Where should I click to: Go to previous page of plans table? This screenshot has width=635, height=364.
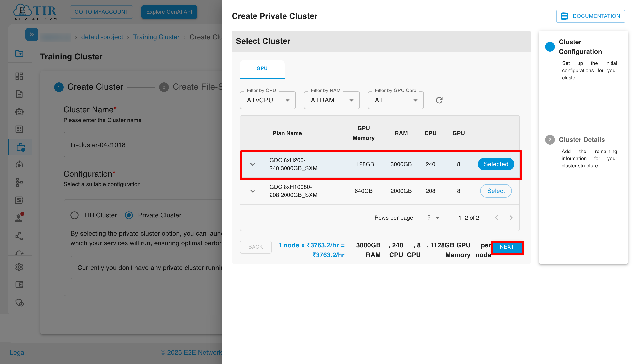pos(496,218)
